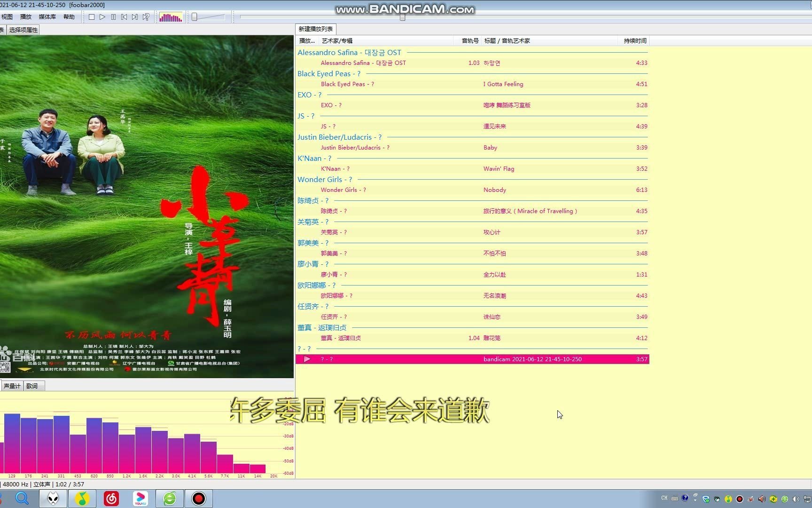Select the 新建播放列表 tab
This screenshot has height=508, width=812.
[316, 29]
